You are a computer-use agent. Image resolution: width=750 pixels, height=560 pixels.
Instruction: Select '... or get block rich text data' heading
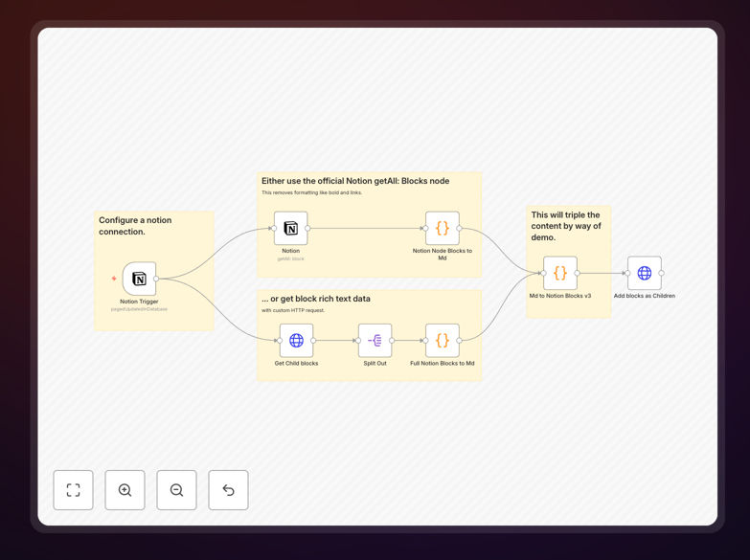316,299
